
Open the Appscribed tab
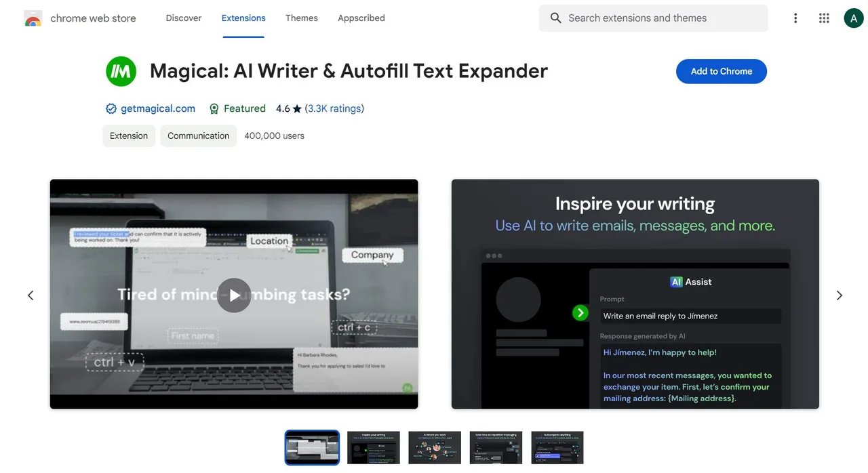pyautogui.click(x=361, y=18)
